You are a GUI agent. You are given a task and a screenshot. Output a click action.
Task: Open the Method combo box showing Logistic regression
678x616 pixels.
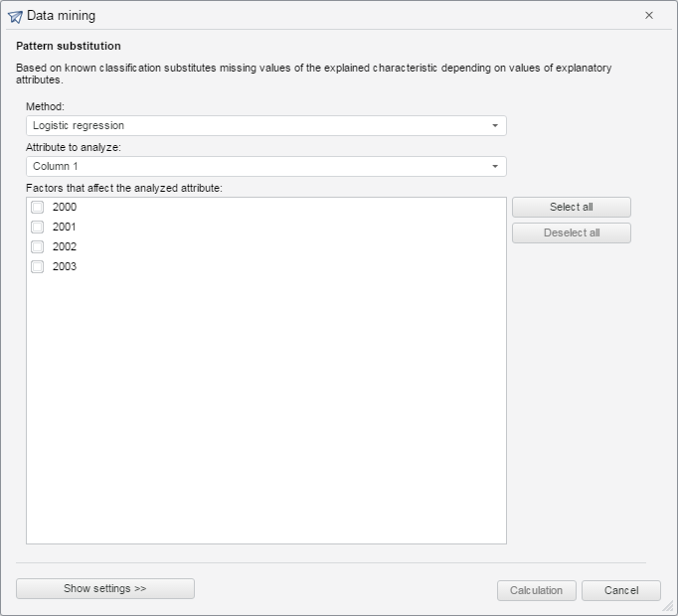(x=258, y=126)
